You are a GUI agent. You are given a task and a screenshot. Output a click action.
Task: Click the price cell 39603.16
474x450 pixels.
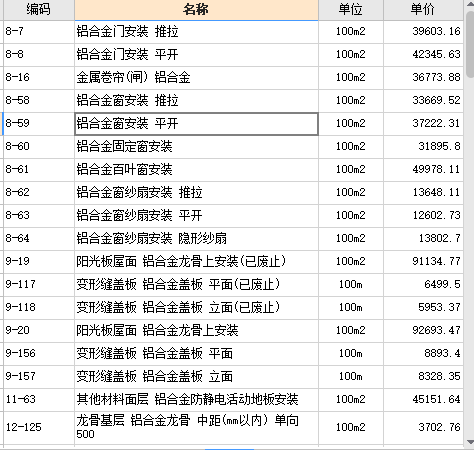(x=423, y=32)
